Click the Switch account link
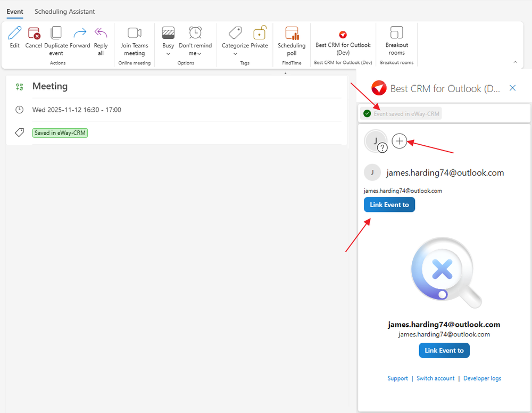Viewport: 532px width, 413px height. point(435,378)
